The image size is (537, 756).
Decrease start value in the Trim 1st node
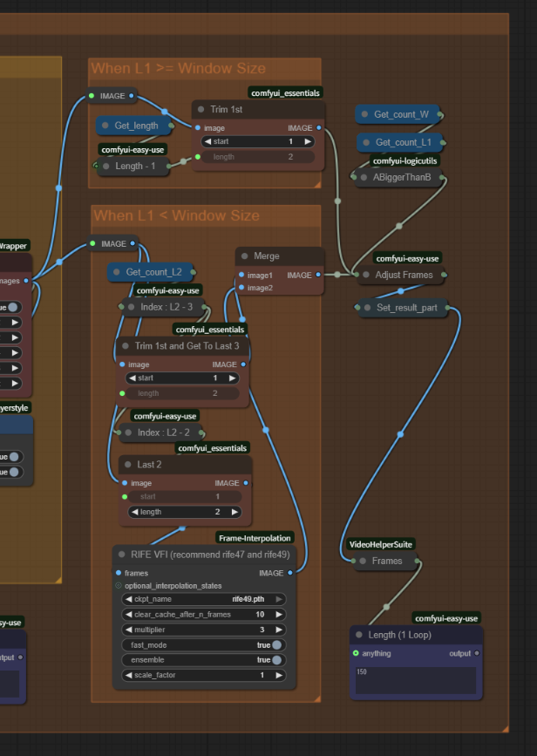pyautogui.click(x=207, y=141)
